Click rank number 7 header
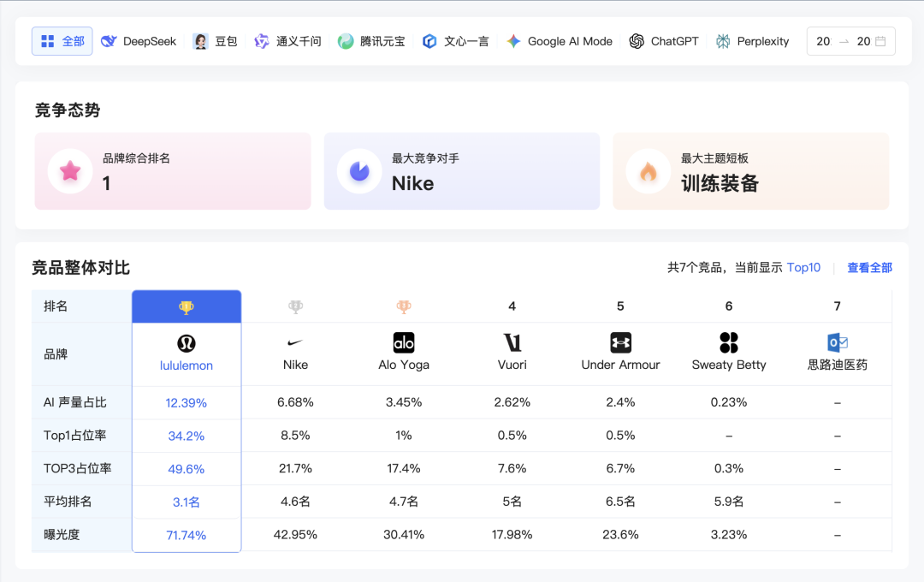The height and width of the screenshot is (582, 924). coord(838,306)
